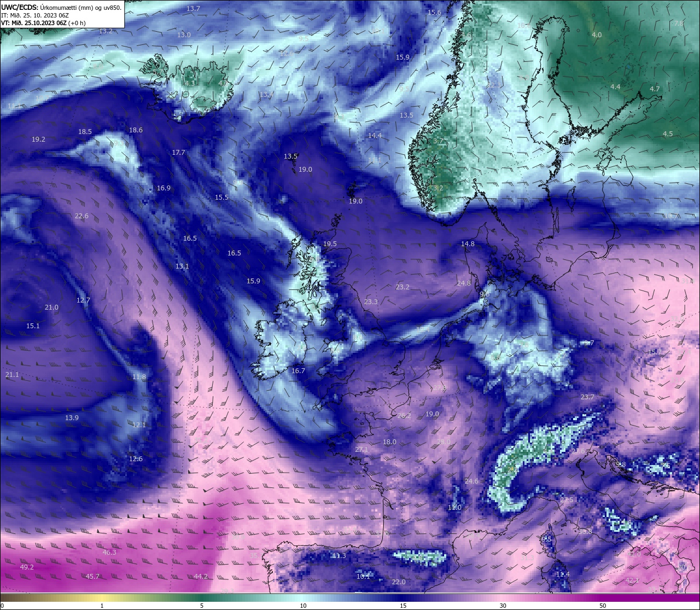Image resolution: width=700 pixels, height=610 pixels.
Task: Click the '10.1' value label
Action: click(x=363, y=577)
